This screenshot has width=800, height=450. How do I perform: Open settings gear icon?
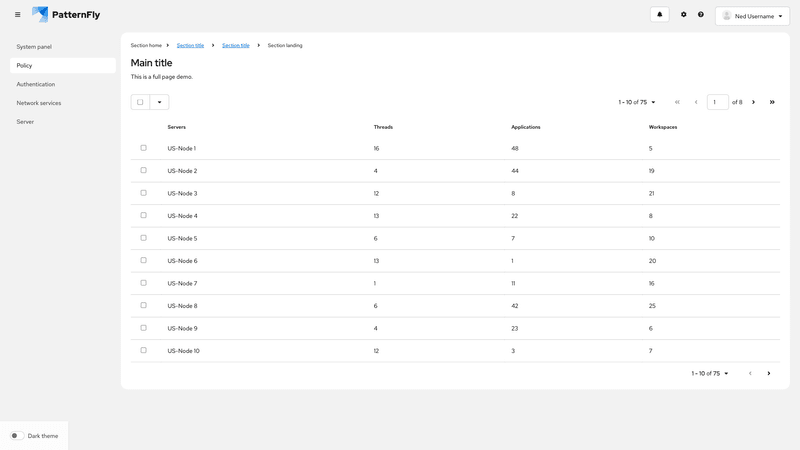(x=684, y=15)
